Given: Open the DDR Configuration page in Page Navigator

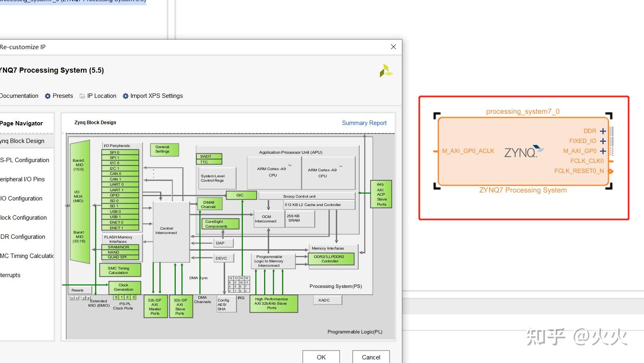Looking at the screenshot, I should [x=22, y=236].
